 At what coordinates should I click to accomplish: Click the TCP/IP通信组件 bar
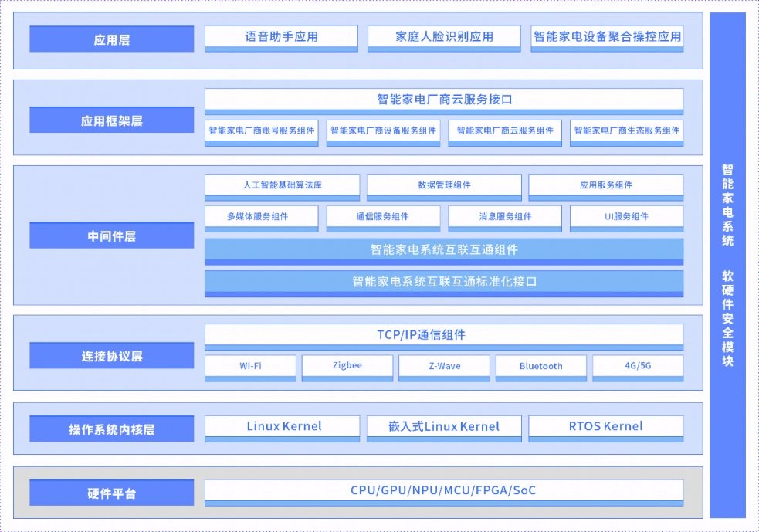click(x=444, y=334)
